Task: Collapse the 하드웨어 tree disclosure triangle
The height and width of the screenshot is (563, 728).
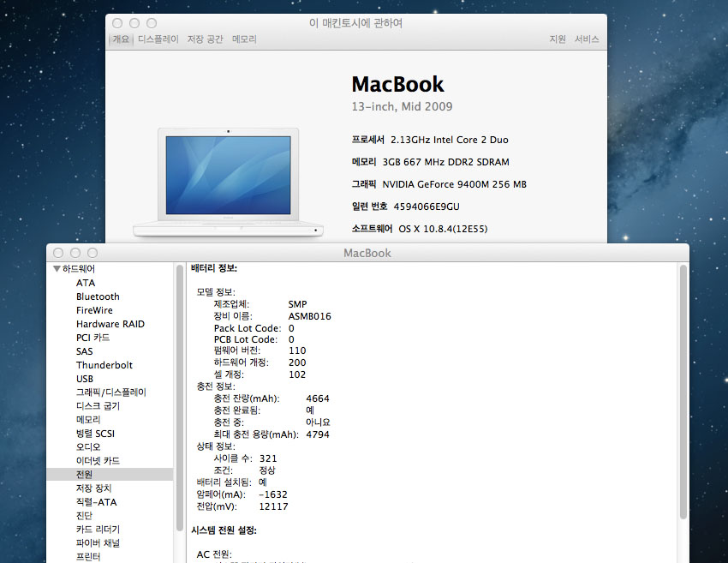Action: (57, 269)
